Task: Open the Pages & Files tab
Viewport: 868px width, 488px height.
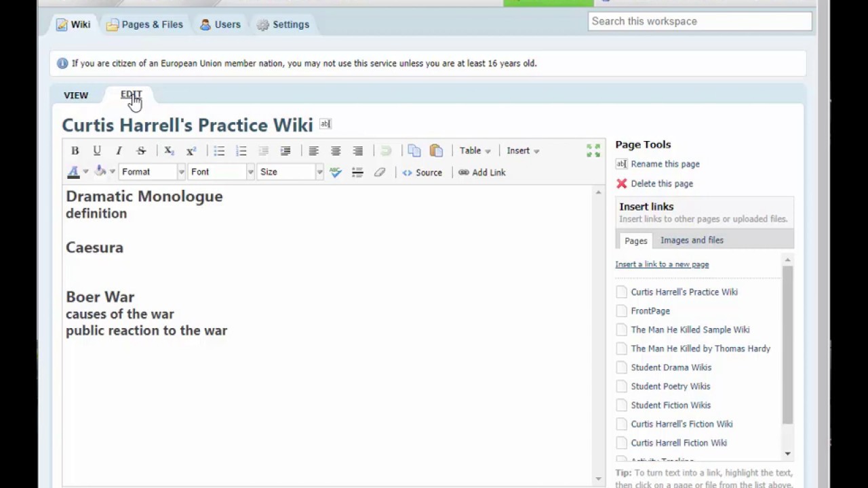Action: (144, 24)
